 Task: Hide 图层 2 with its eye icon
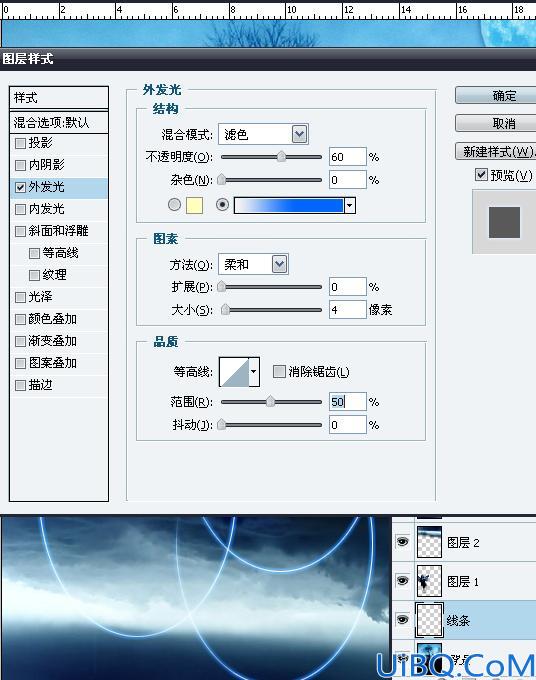point(403,542)
